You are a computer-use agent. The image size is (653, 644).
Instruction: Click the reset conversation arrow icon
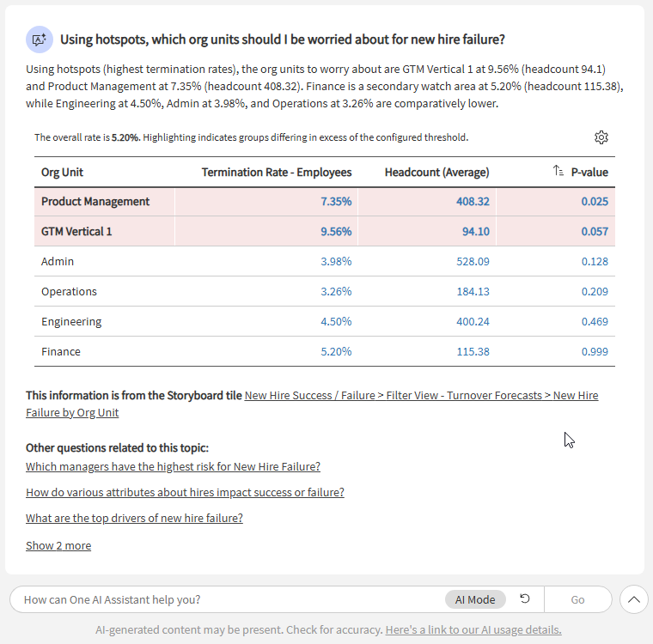525,599
